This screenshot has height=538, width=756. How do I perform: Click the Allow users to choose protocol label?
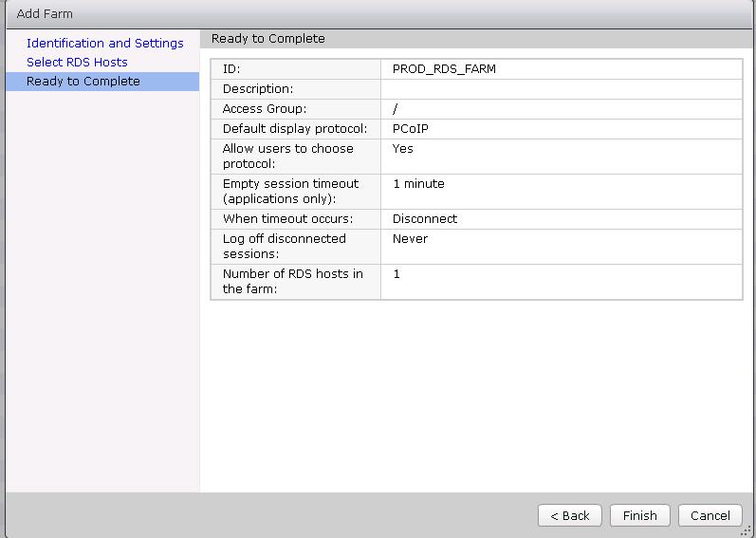pos(287,156)
